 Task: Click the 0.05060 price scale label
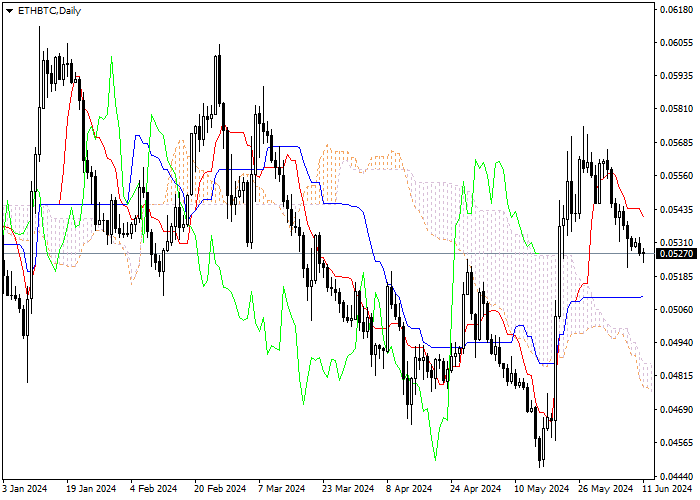(x=676, y=309)
